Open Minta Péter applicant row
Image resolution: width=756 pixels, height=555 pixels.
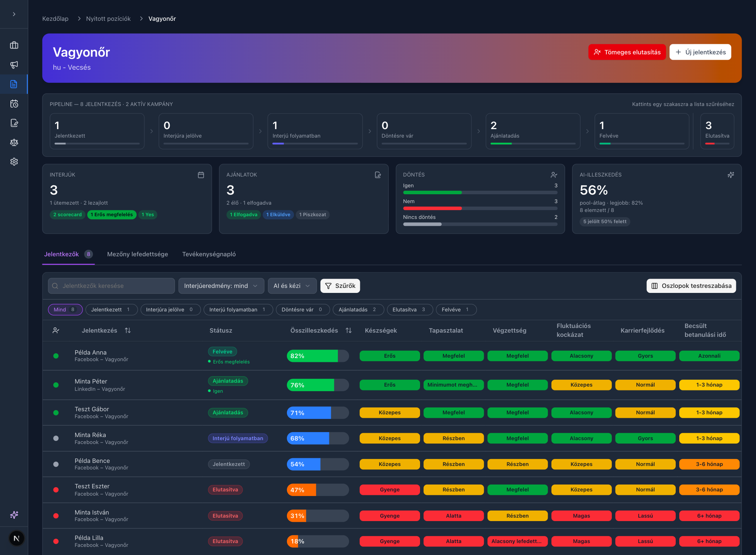(x=392, y=385)
